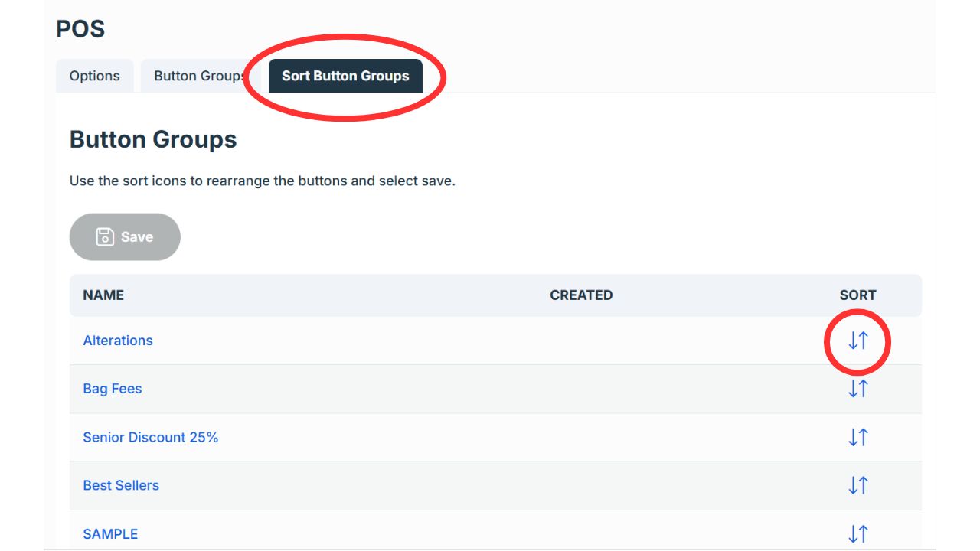Open the Bag Fees link

coord(113,389)
